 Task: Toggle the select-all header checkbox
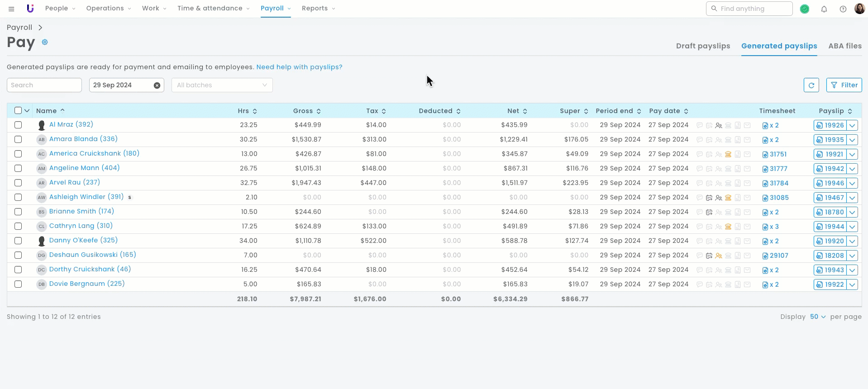coord(18,110)
